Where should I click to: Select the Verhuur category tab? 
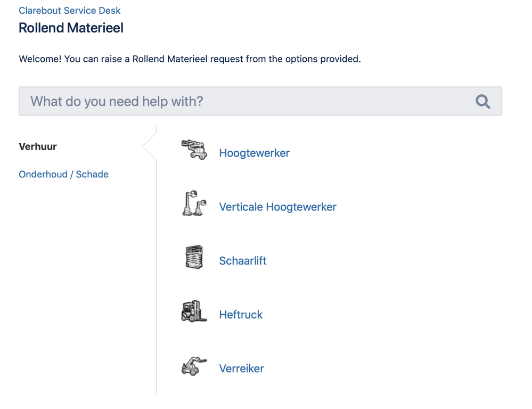pos(38,146)
